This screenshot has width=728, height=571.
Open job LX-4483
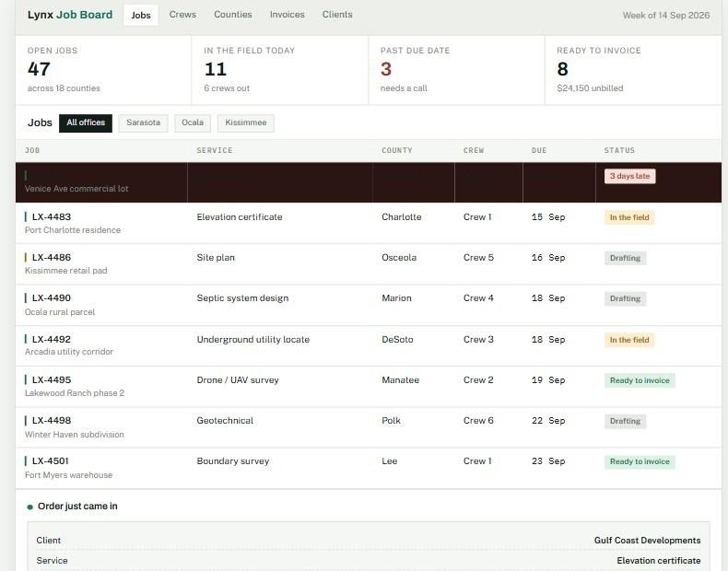coord(51,217)
